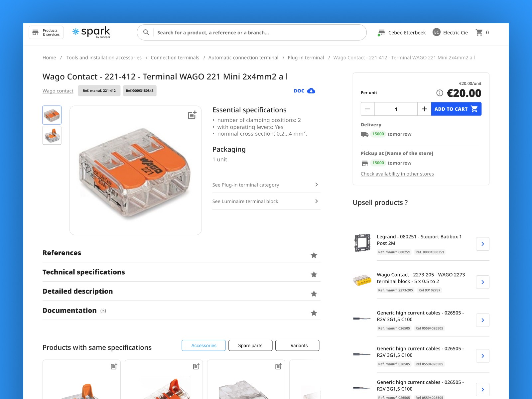Click the Ref. manuf. 221-412 tag
The image size is (532, 399).
(x=99, y=91)
